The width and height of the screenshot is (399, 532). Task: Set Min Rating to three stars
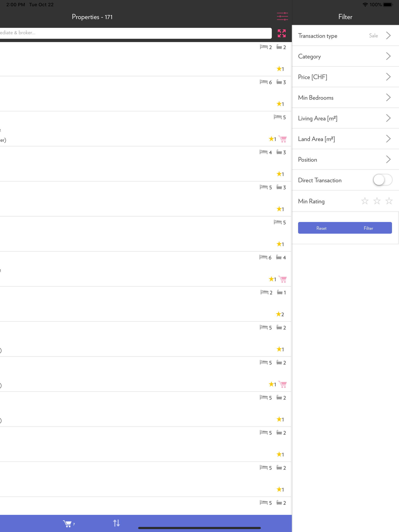[389, 201]
